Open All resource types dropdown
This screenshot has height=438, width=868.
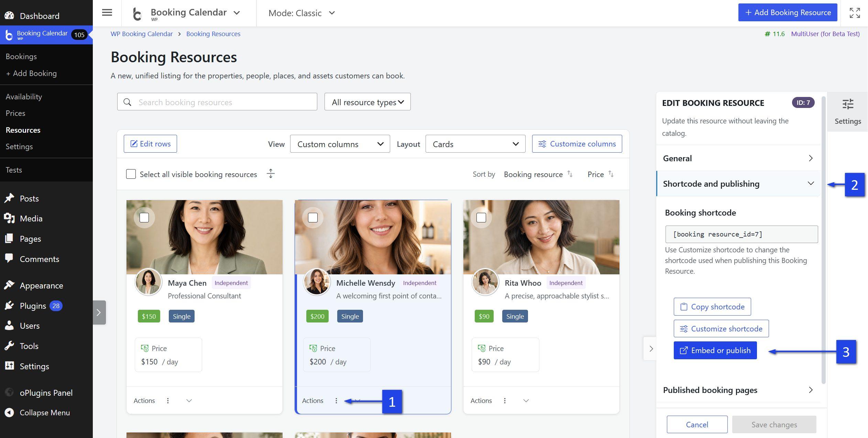(367, 102)
